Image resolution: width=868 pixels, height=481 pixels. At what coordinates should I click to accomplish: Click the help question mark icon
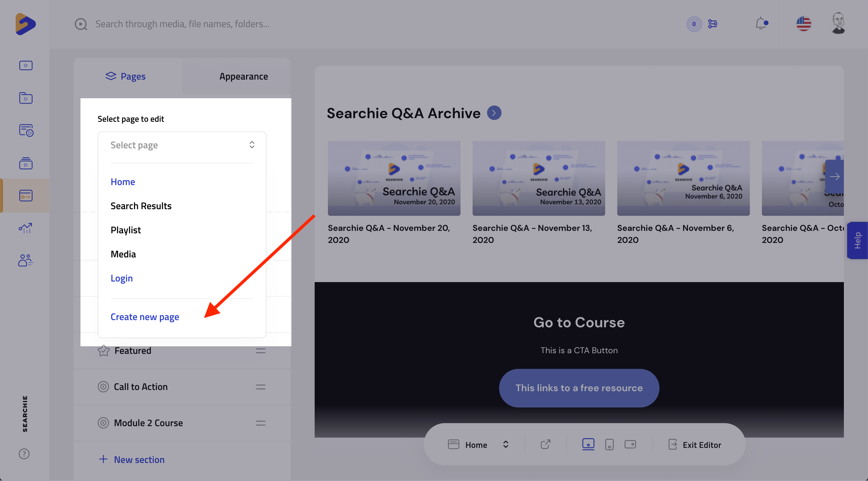(24, 454)
